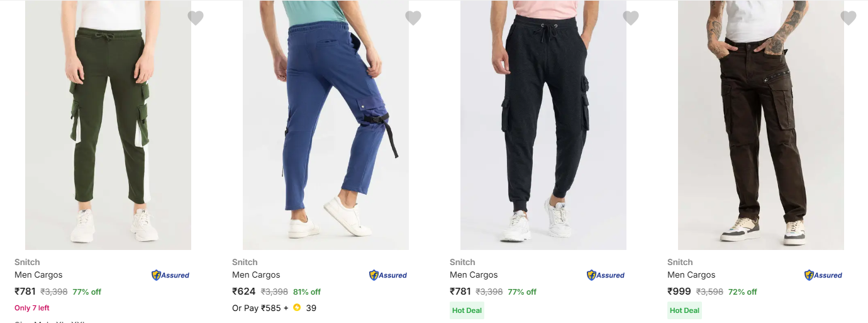Image resolution: width=868 pixels, height=323 pixels.
Task: Click Men Cargos title priced ₹999
Action: click(x=691, y=275)
